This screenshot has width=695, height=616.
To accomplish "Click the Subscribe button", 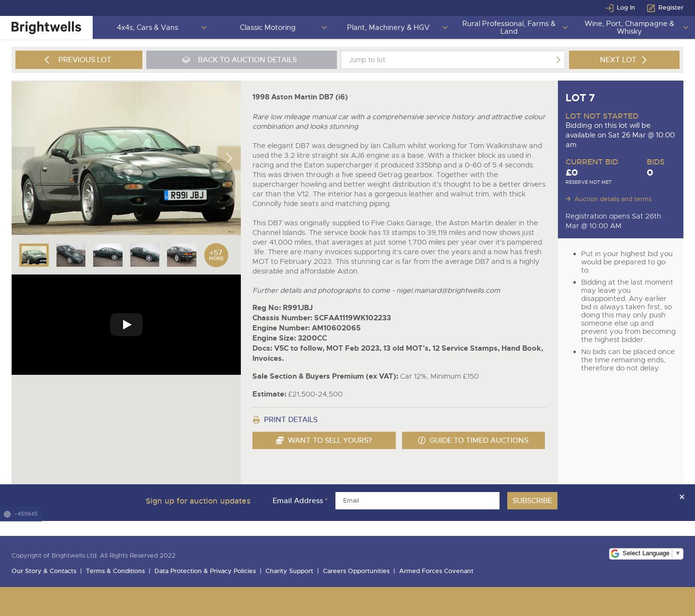I will 532,501.
